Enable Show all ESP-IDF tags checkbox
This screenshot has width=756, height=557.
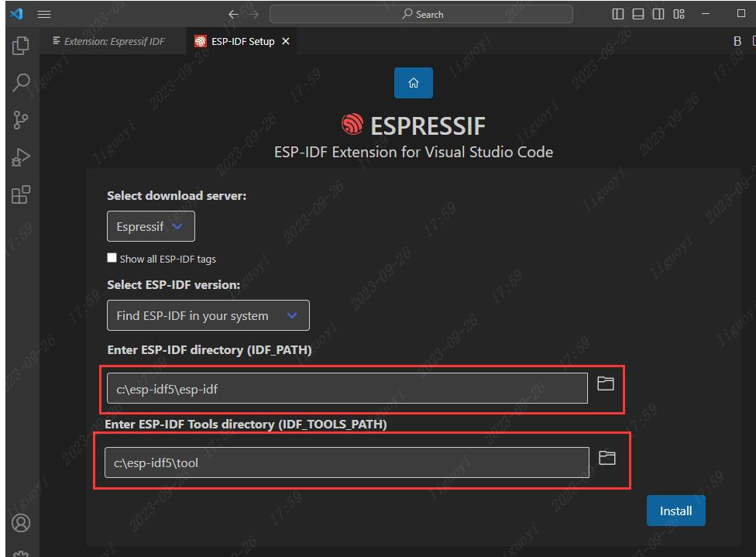point(112,258)
